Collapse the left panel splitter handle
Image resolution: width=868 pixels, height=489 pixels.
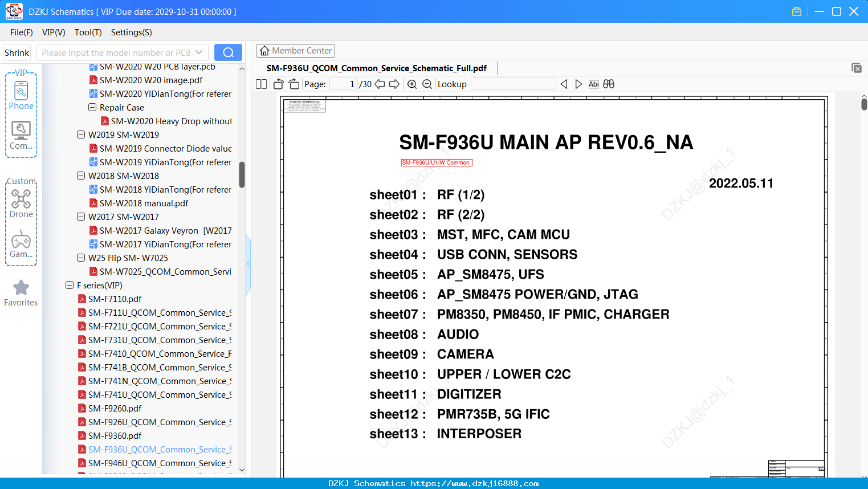point(248,263)
